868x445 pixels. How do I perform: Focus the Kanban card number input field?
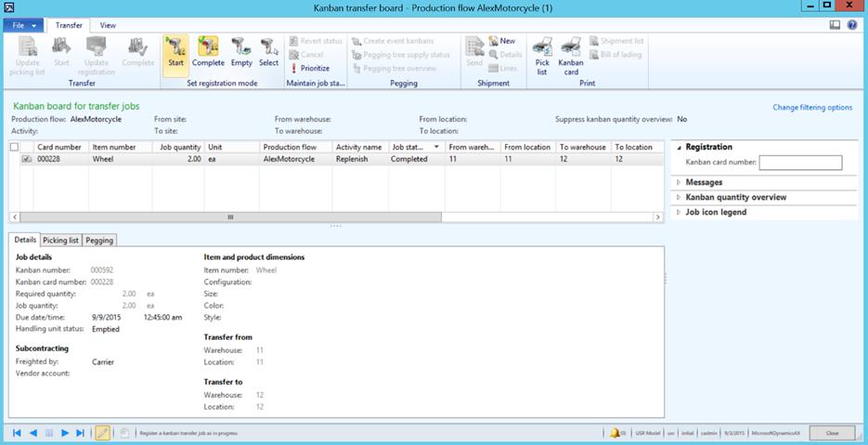(800, 163)
